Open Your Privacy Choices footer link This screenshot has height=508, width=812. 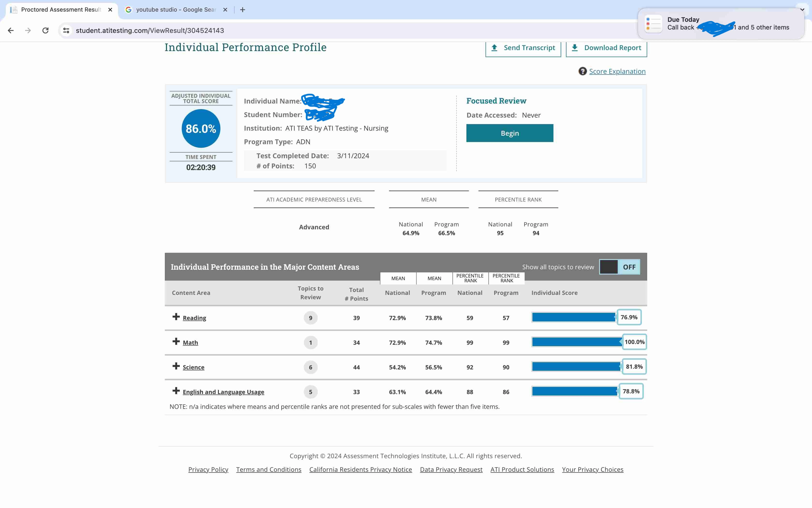tap(593, 469)
